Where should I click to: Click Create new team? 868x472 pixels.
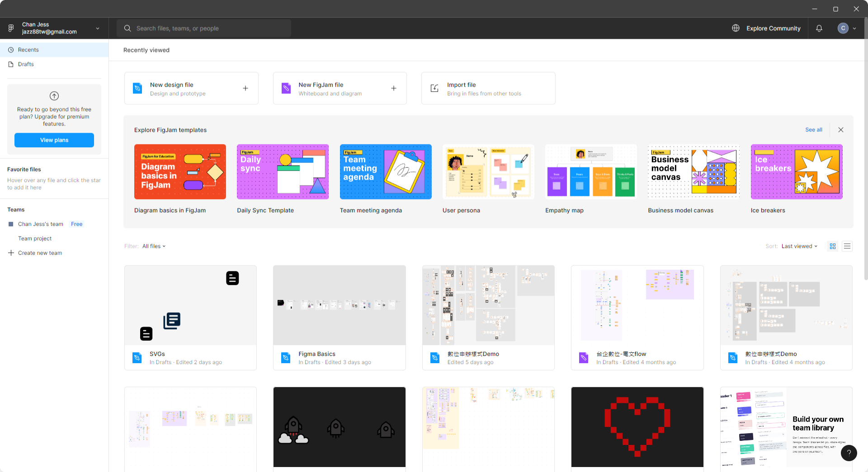pos(40,253)
